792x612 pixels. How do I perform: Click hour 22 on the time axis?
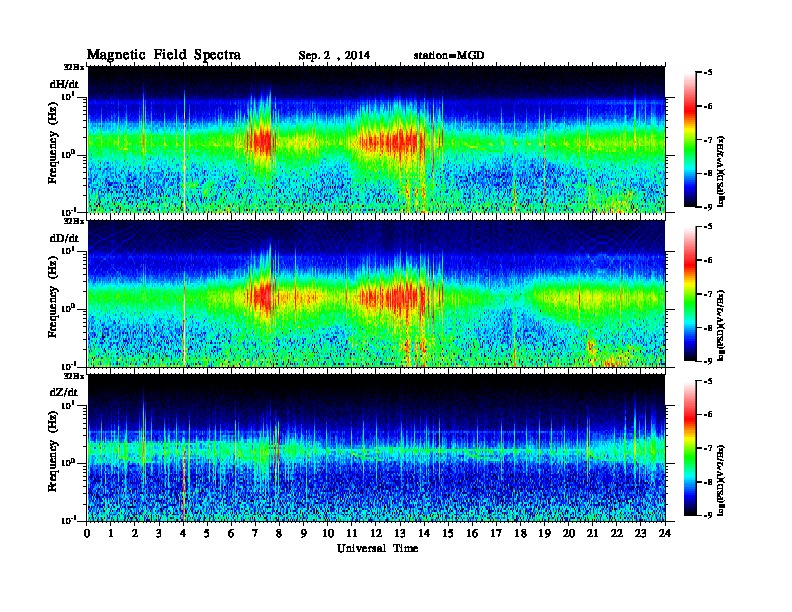[x=617, y=533]
